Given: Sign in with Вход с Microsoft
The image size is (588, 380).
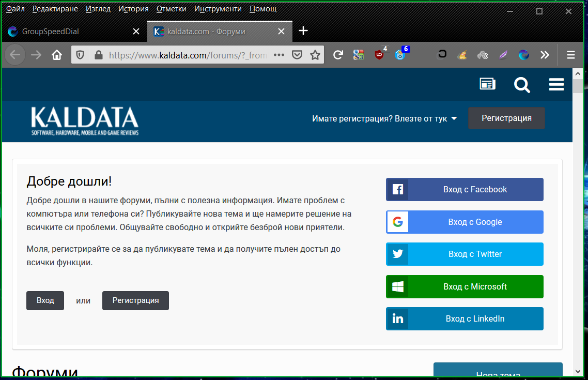Looking at the screenshot, I should tap(465, 286).
